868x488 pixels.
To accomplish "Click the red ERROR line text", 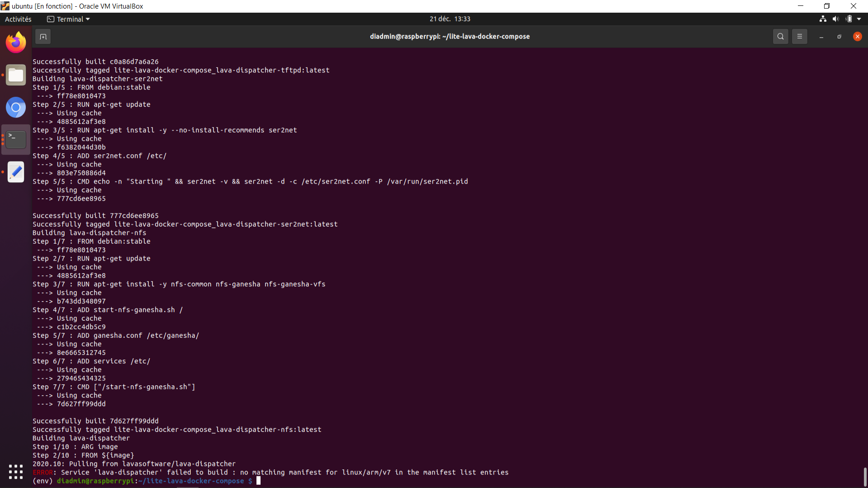I will 270,472.
